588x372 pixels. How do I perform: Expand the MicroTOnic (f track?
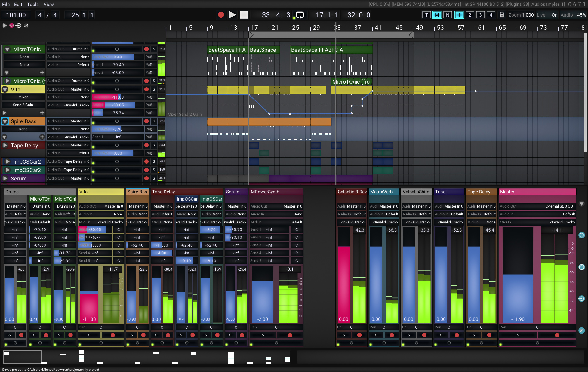pos(8,81)
